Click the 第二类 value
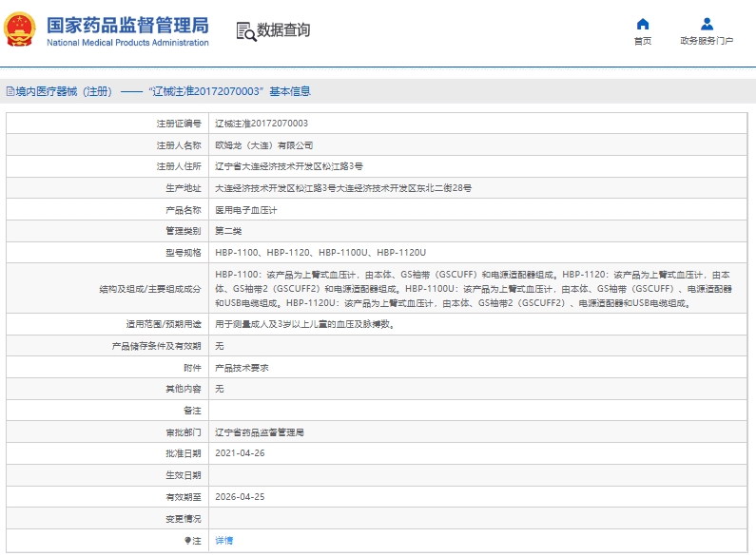Viewport: 756px width, 556px height. [x=228, y=231]
